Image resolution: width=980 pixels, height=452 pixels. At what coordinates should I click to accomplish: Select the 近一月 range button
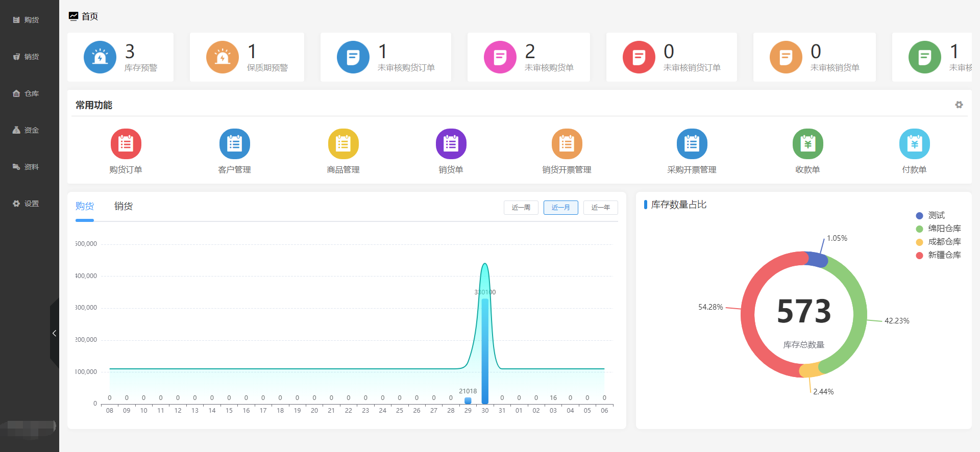click(561, 208)
